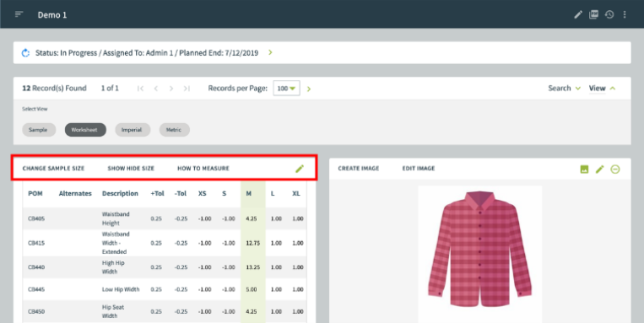
Task: Select the Imperial view
Action: (x=133, y=130)
